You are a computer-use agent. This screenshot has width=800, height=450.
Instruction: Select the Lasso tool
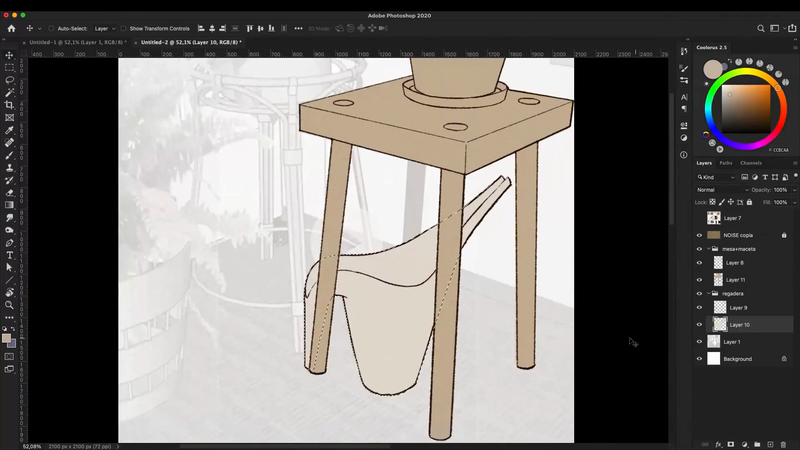[x=10, y=80]
